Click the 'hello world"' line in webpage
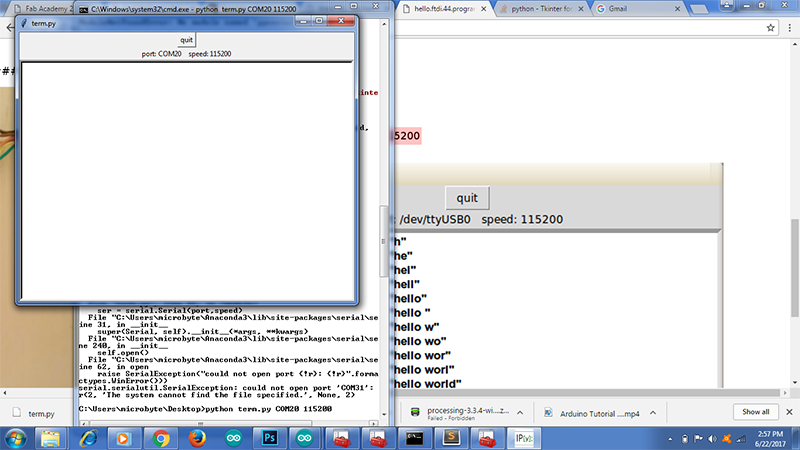Screen dimensions: 800x450 pos(428,384)
